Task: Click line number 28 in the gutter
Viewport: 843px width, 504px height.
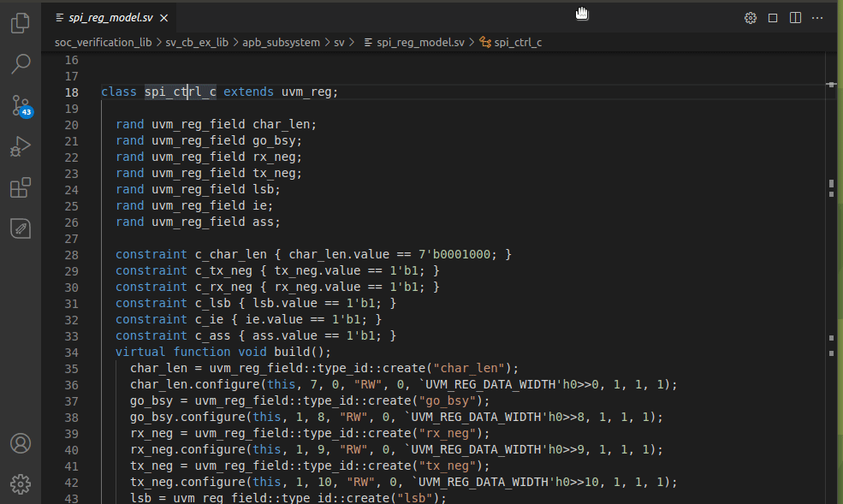Action: point(71,254)
